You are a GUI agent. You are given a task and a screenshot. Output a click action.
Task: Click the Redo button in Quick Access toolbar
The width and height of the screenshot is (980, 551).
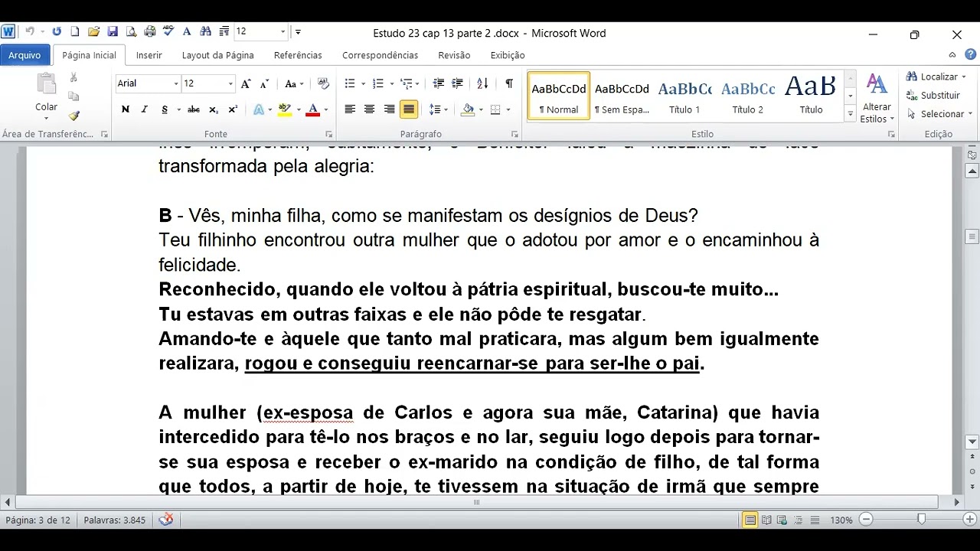click(57, 32)
